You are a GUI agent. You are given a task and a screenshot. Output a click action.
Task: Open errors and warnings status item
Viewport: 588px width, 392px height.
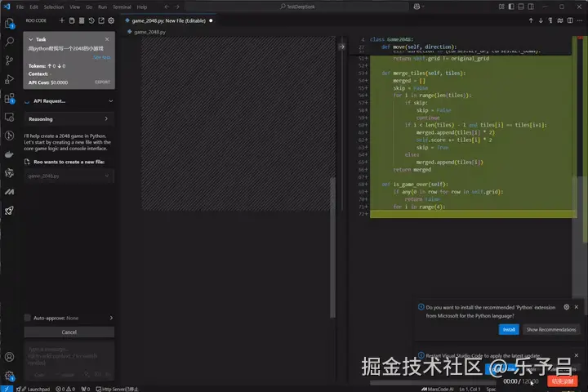[65, 389]
